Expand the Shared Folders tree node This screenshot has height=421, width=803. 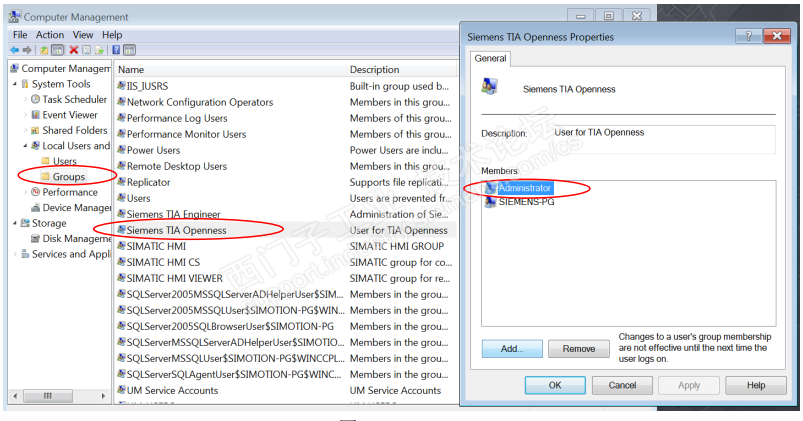pos(26,130)
